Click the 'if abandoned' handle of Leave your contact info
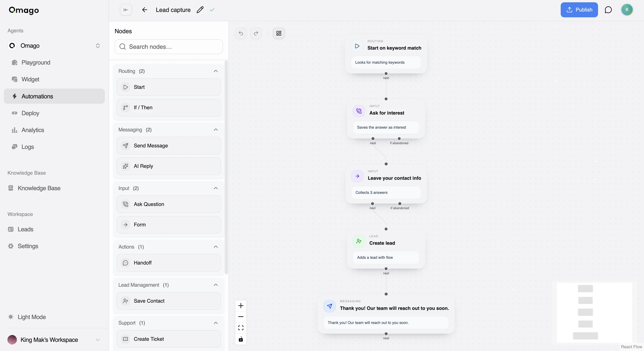The height and width of the screenshot is (351, 644). [x=400, y=203]
